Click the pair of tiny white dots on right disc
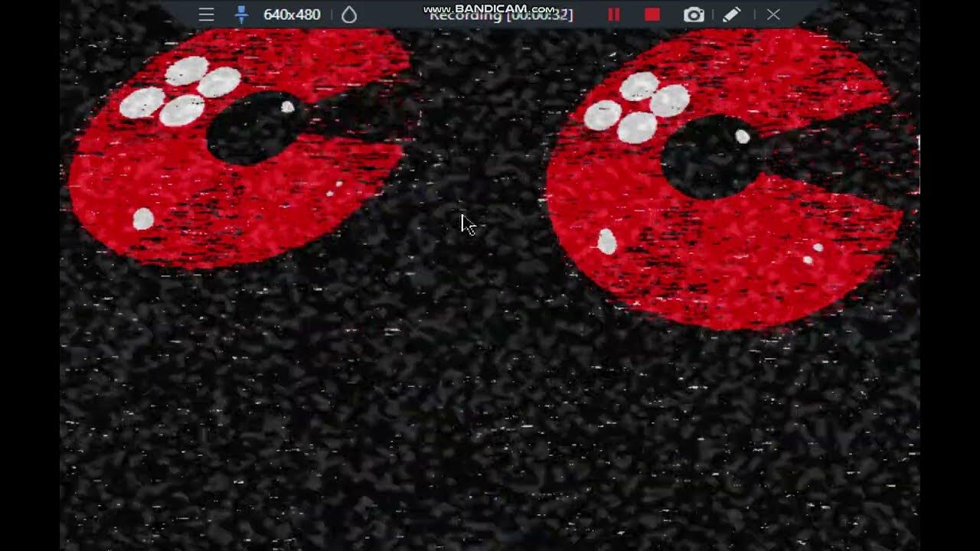The width and height of the screenshot is (980, 551). coord(812,254)
